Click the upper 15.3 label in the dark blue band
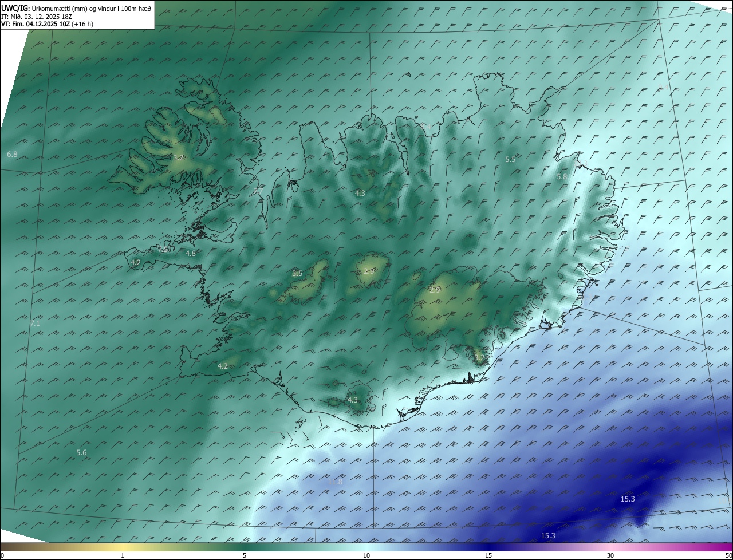Screen dimensions: 733x560 click(x=628, y=499)
